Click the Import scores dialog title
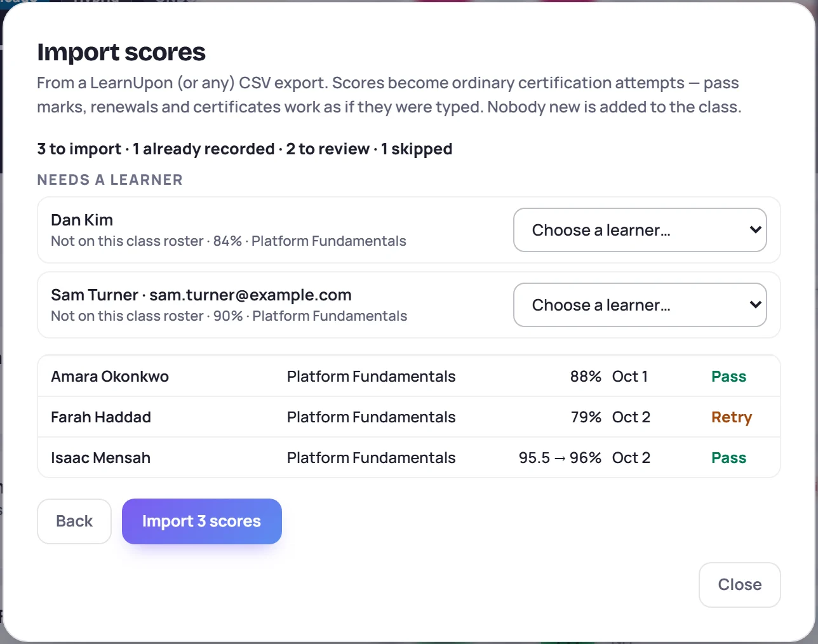The width and height of the screenshot is (818, 644). click(121, 52)
